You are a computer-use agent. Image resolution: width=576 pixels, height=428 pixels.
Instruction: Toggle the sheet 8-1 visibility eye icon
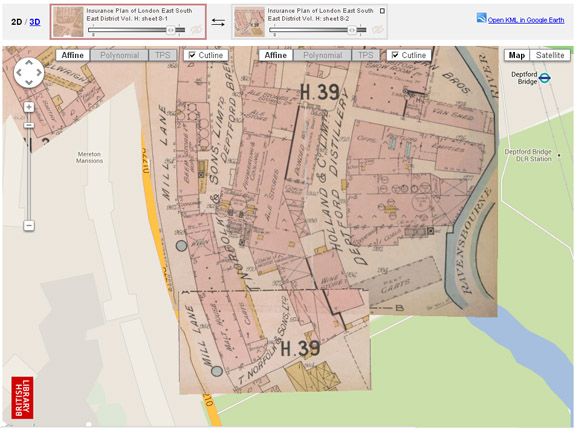(x=196, y=29)
